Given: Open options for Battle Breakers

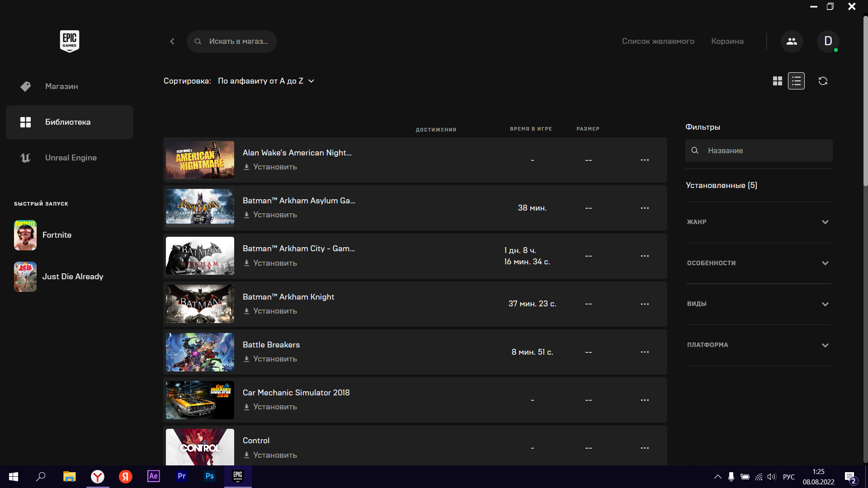Looking at the screenshot, I should click(x=645, y=352).
